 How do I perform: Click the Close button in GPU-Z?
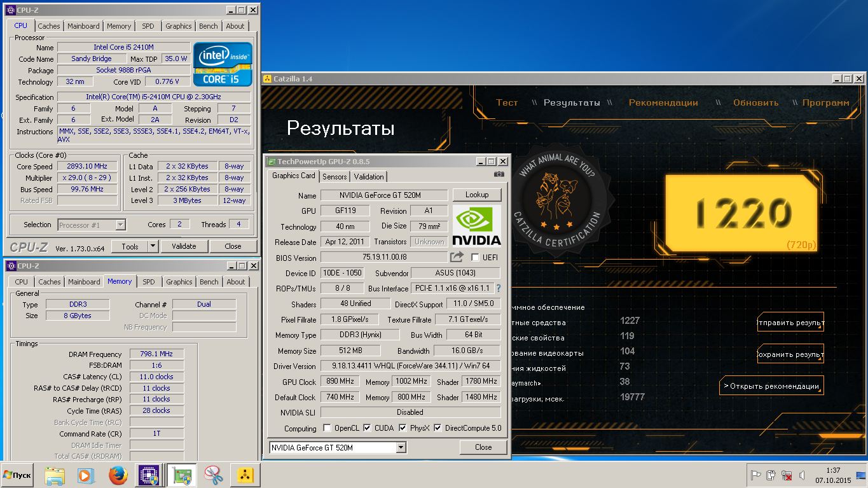[483, 447]
